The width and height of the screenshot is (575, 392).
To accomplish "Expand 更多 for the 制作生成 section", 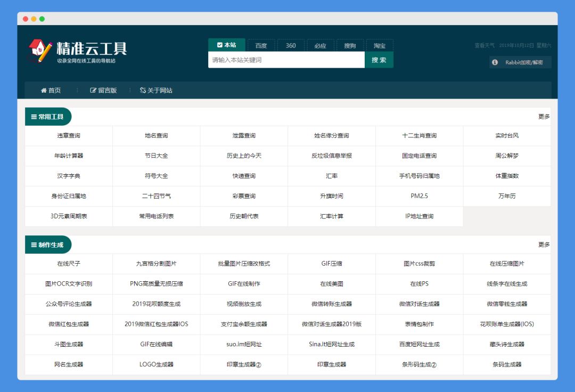I will (x=544, y=244).
